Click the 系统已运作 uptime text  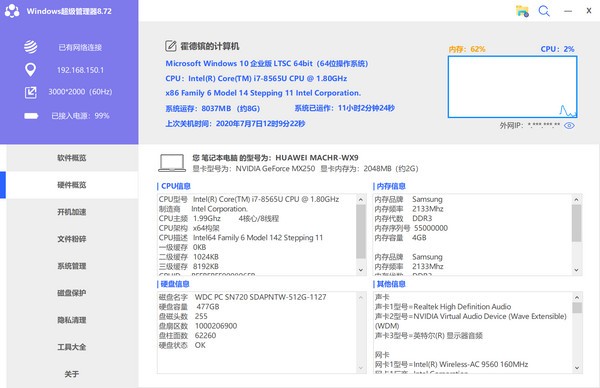click(344, 108)
